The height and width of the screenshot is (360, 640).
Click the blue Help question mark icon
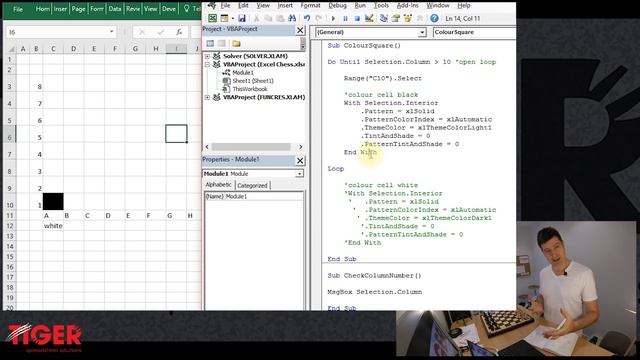434,18
